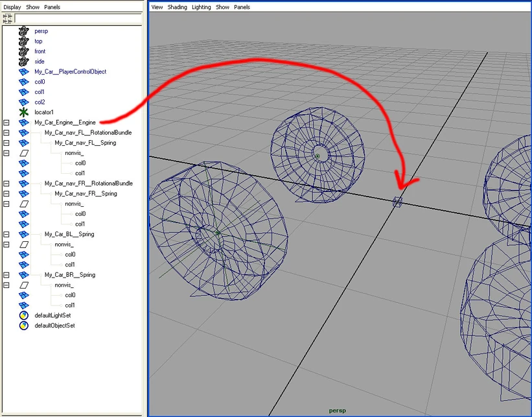Click mesh icon for My_Car__PlayerControlObject
The image size is (532, 417).
pos(24,71)
